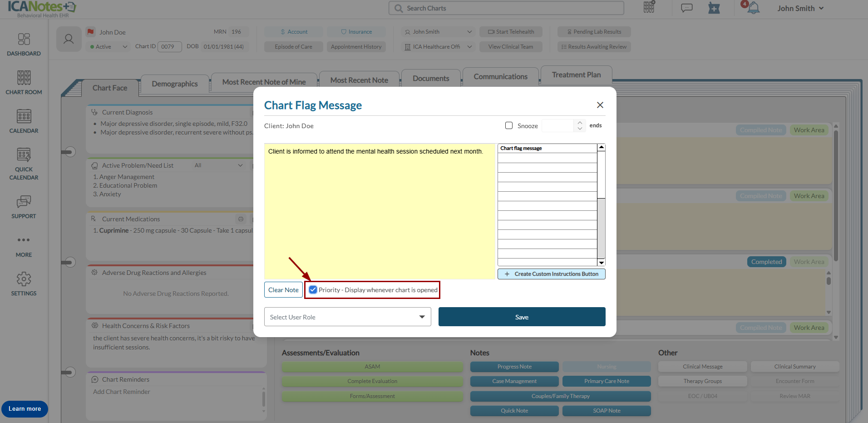The height and width of the screenshot is (423, 868).
Task: Switch to the Communications tab
Action: [500, 76]
